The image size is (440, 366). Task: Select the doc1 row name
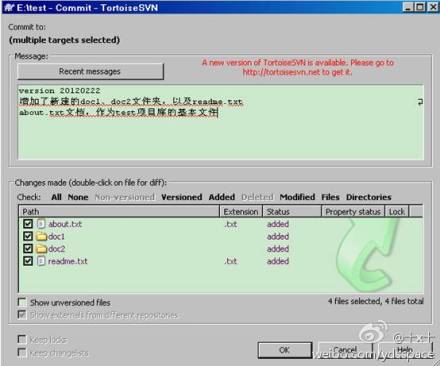coord(57,236)
